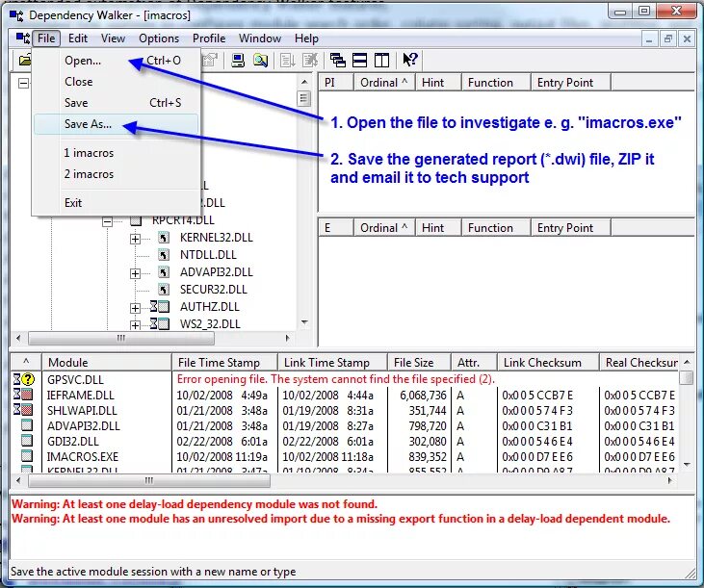Click the module icon beside ADVAPI32.DLL in tree
This screenshot has height=588, width=704.
pyautogui.click(x=164, y=272)
